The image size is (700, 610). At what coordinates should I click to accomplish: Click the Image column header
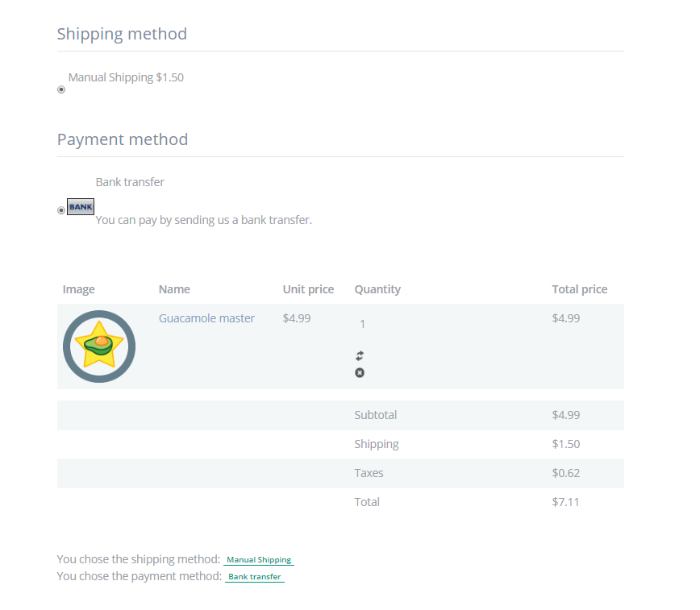point(79,289)
